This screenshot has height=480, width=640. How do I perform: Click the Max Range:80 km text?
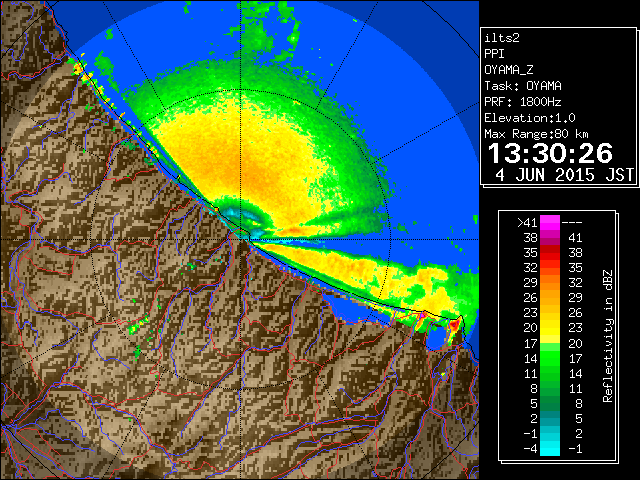tap(536, 134)
